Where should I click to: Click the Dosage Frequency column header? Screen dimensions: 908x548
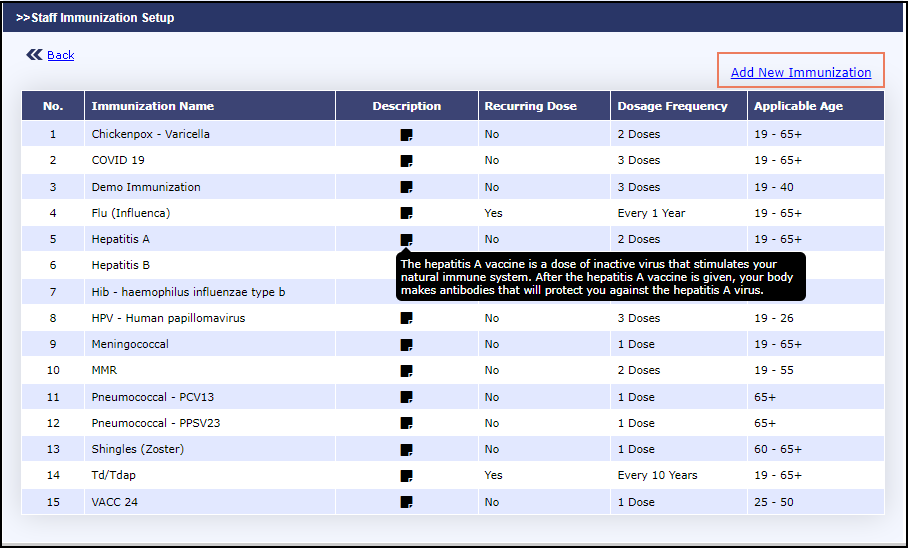point(672,106)
